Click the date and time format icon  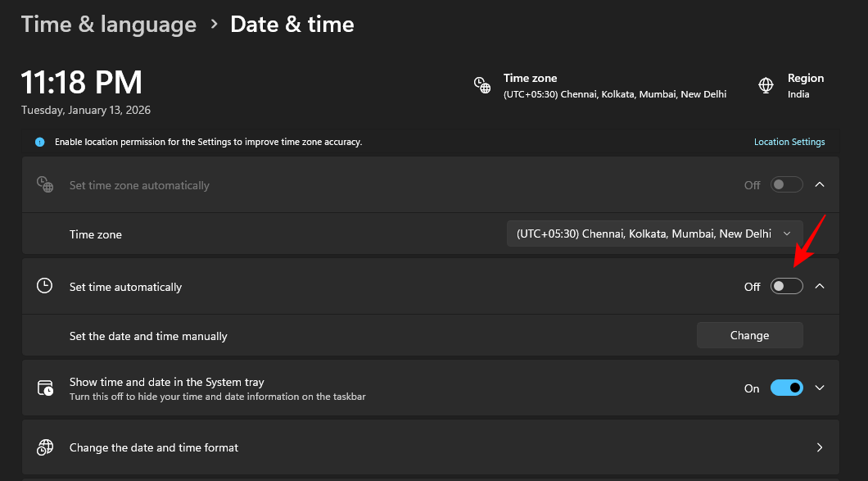click(x=45, y=447)
